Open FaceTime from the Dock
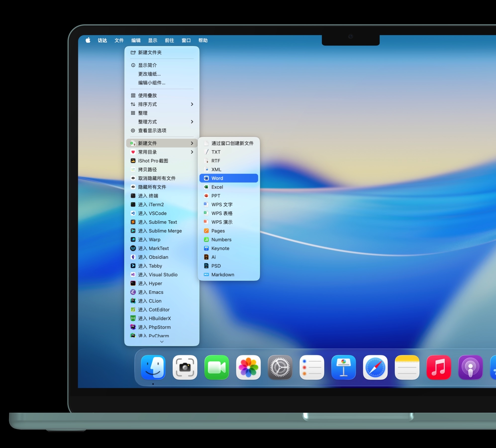Screen dimensions: 496x448 [x=216, y=367]
